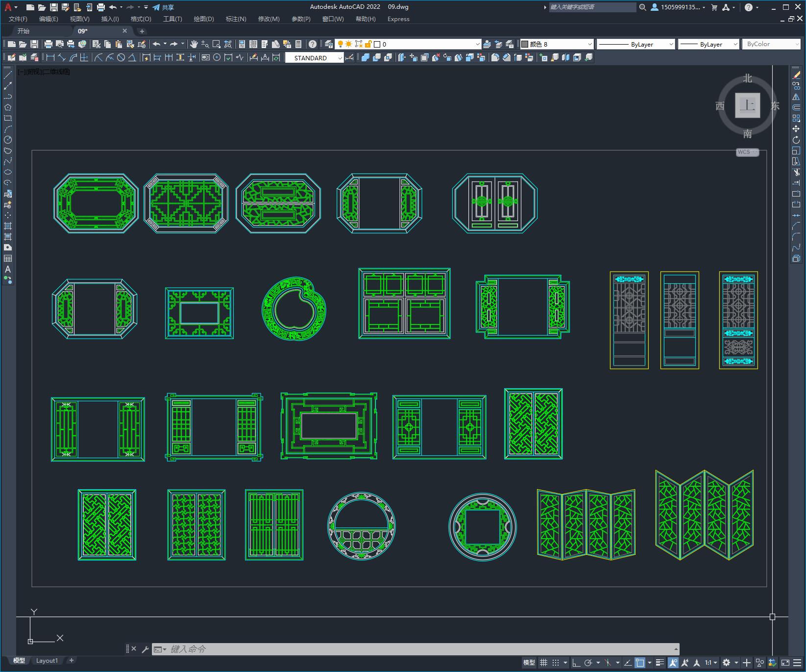Select the Circle draw tool

pos(8,140)
